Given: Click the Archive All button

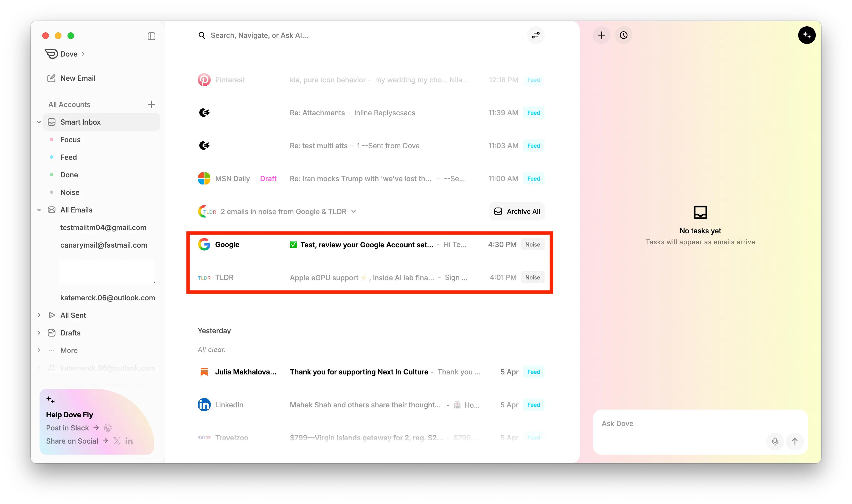Looking at the screenshot, I should click(x=517, y=212).
